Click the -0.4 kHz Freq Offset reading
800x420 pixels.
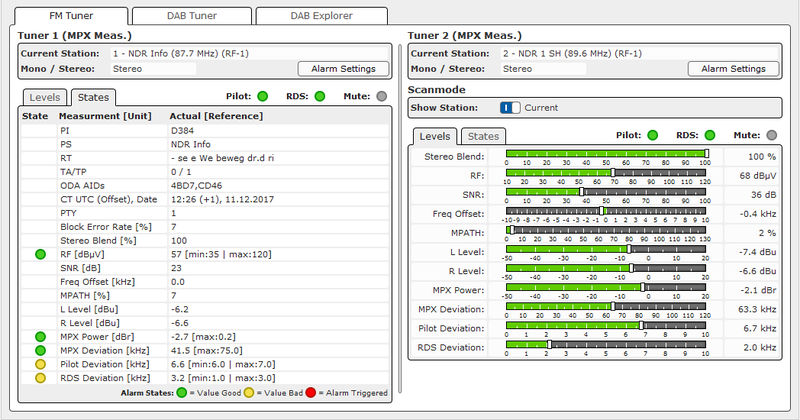[x=758, y=214]
